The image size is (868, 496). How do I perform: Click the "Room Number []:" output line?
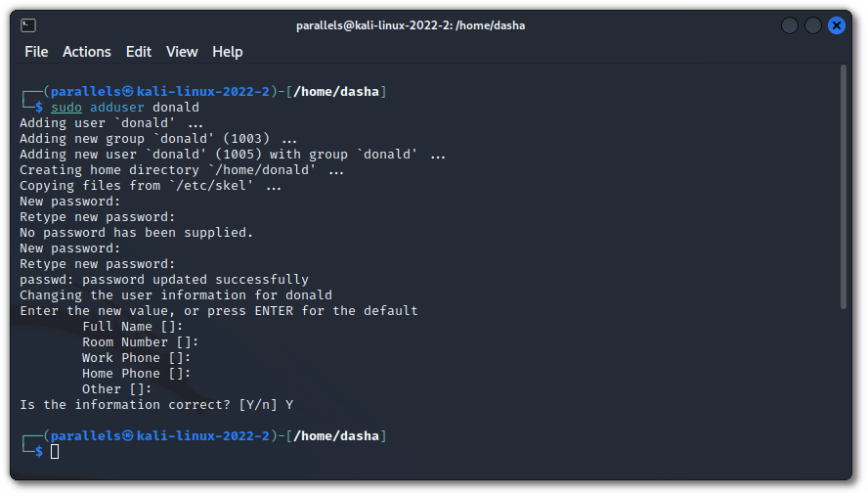141,342
